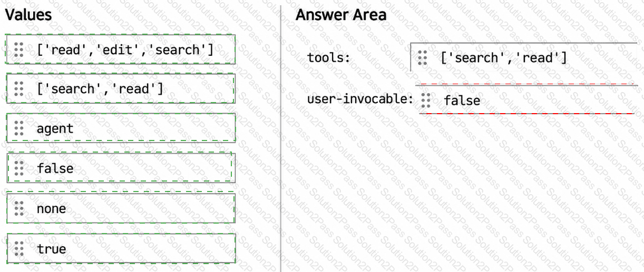Click the tools: label
This screenshot has width=644, height=272.
point(329,57)
